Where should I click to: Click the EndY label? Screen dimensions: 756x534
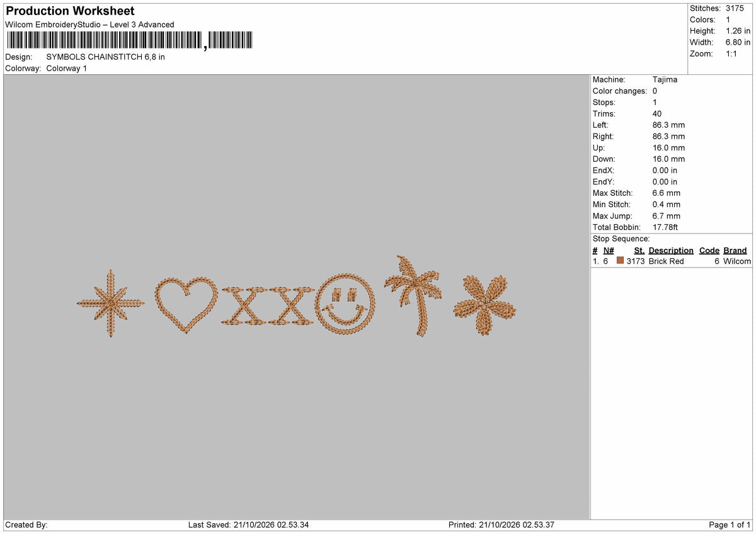coord(603,181)
